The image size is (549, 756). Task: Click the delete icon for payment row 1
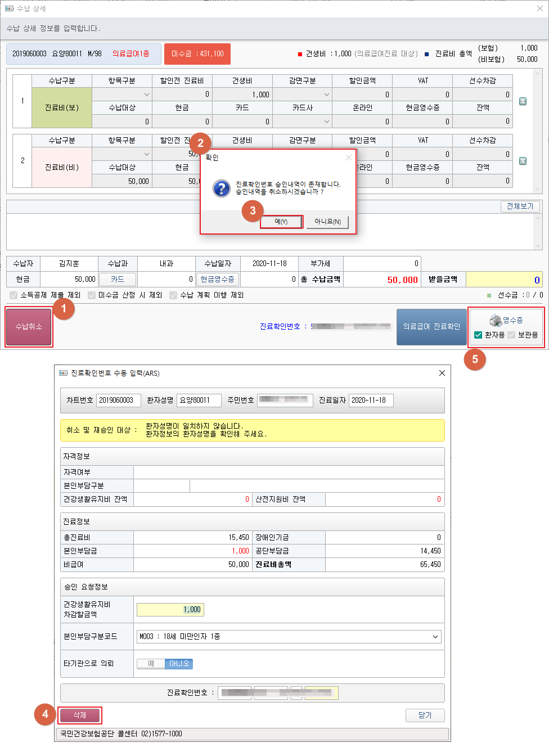(x=523, y=101)
